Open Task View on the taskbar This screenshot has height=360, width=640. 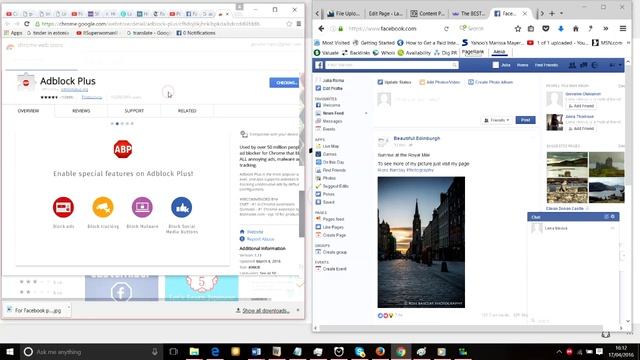[x=173, y=351]
